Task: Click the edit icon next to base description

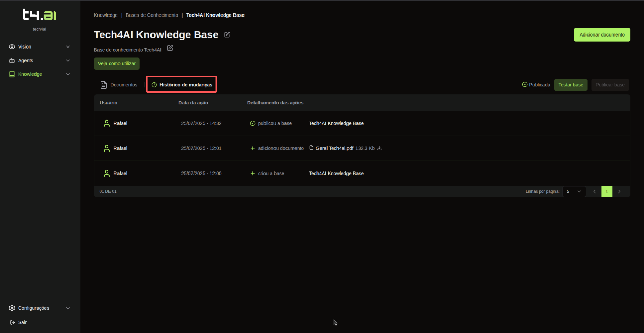Action: 170,48
